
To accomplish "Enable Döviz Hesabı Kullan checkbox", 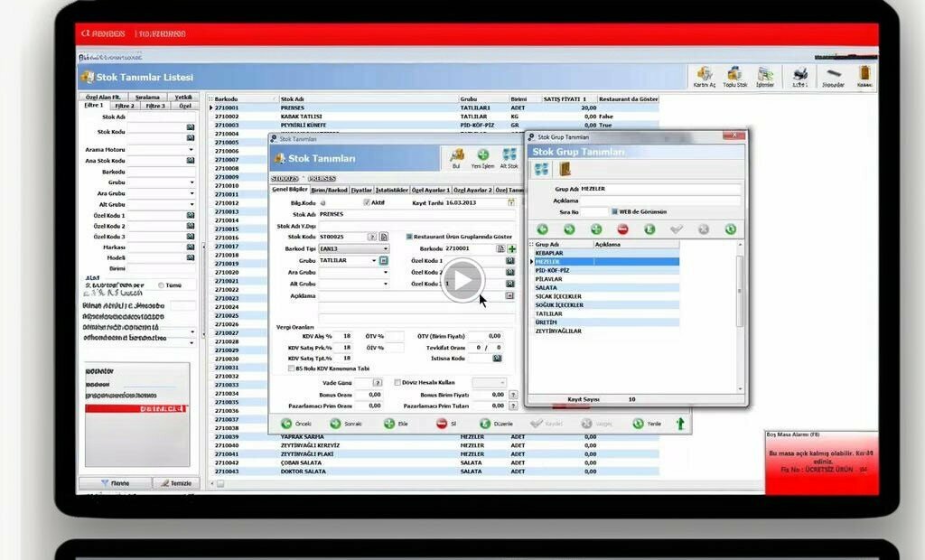I will (x=397, y=382).
